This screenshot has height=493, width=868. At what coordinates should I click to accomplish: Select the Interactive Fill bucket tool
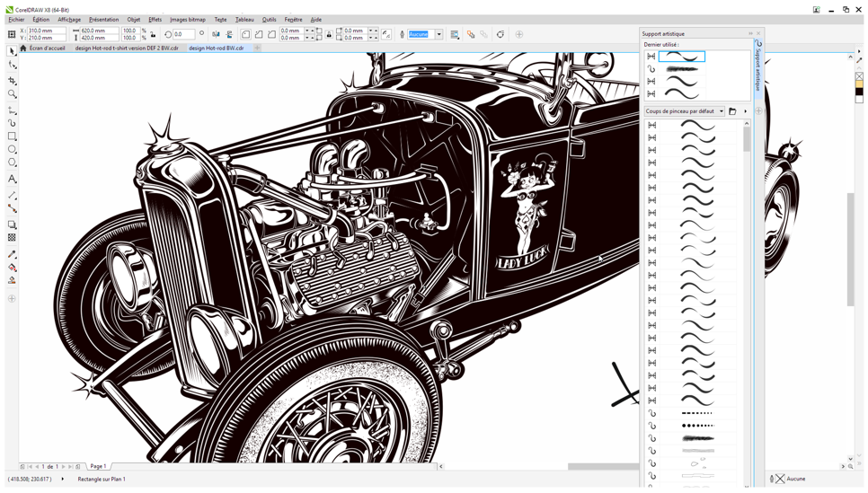point(13,268)
